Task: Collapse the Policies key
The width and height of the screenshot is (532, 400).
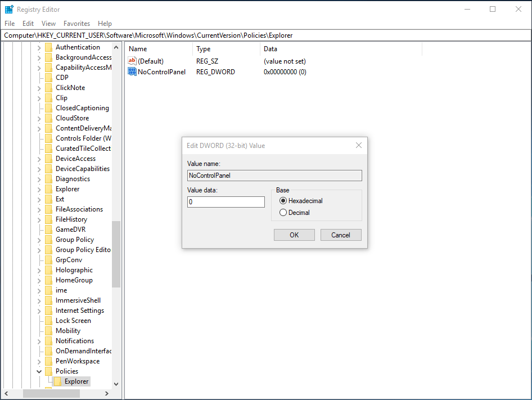Action: [39, 371]
